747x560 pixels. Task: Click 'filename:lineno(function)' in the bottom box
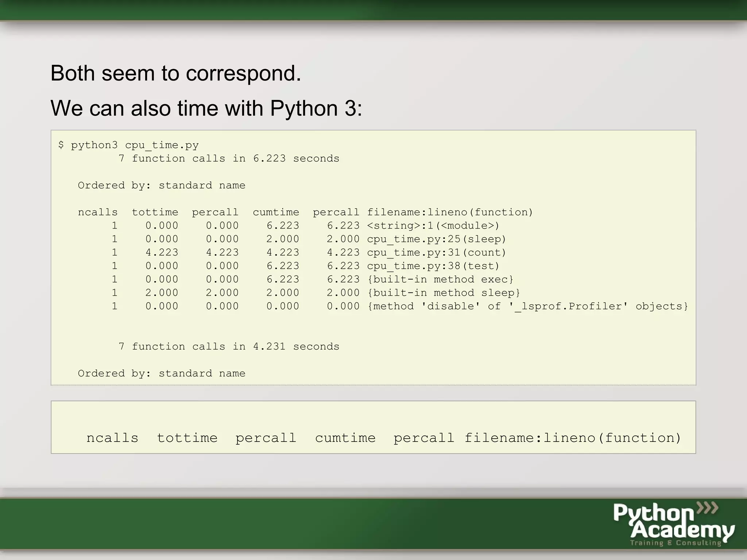coord(573,438)
